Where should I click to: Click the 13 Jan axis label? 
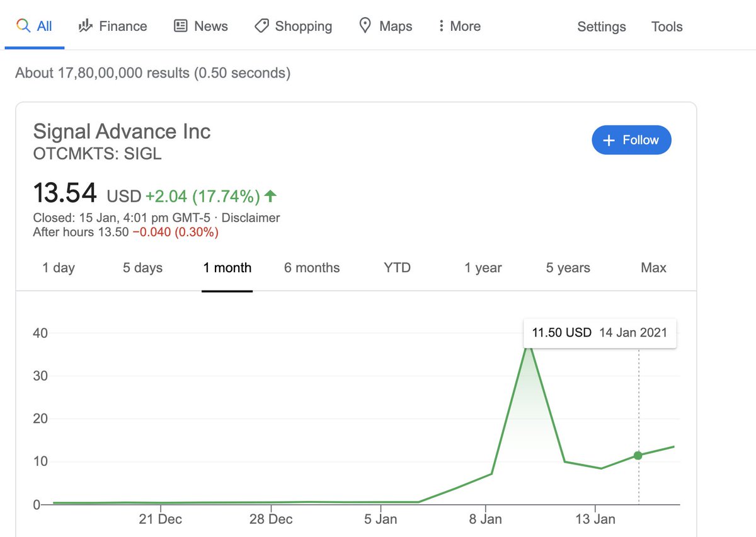pos(595,519)
